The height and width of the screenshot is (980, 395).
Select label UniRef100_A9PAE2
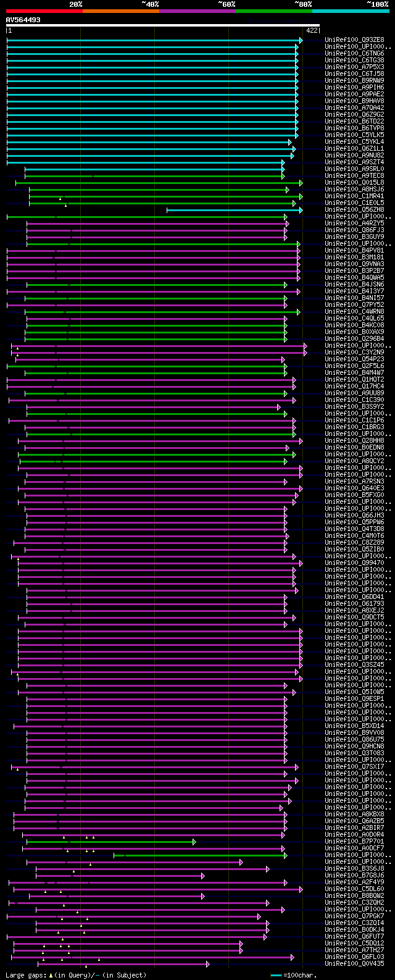point(354,94)
